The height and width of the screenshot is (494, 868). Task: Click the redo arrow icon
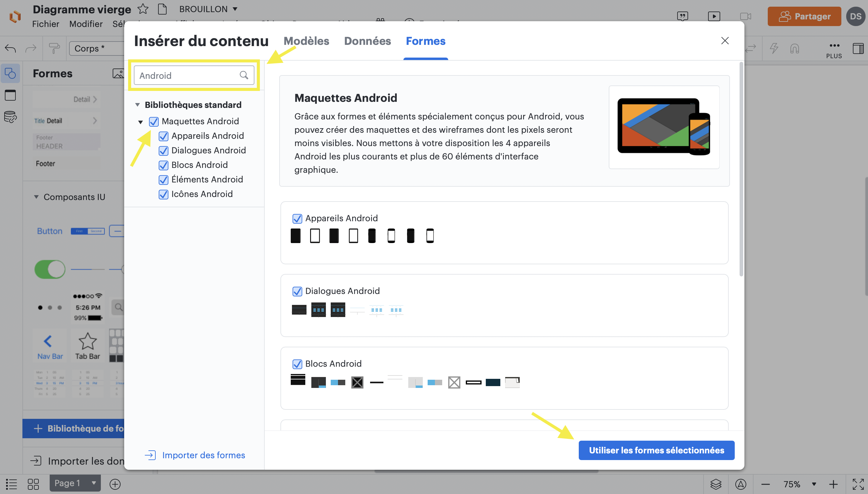(31, 48)
